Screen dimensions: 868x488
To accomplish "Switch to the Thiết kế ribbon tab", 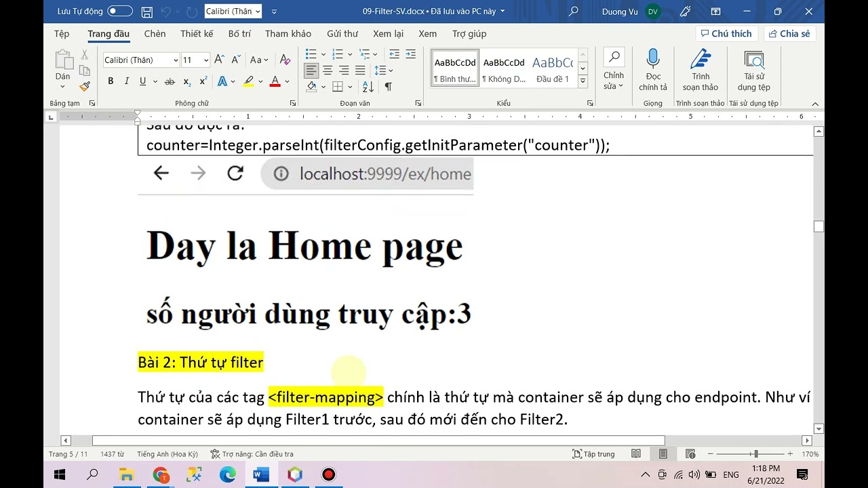I will click(x=197, y=34).
